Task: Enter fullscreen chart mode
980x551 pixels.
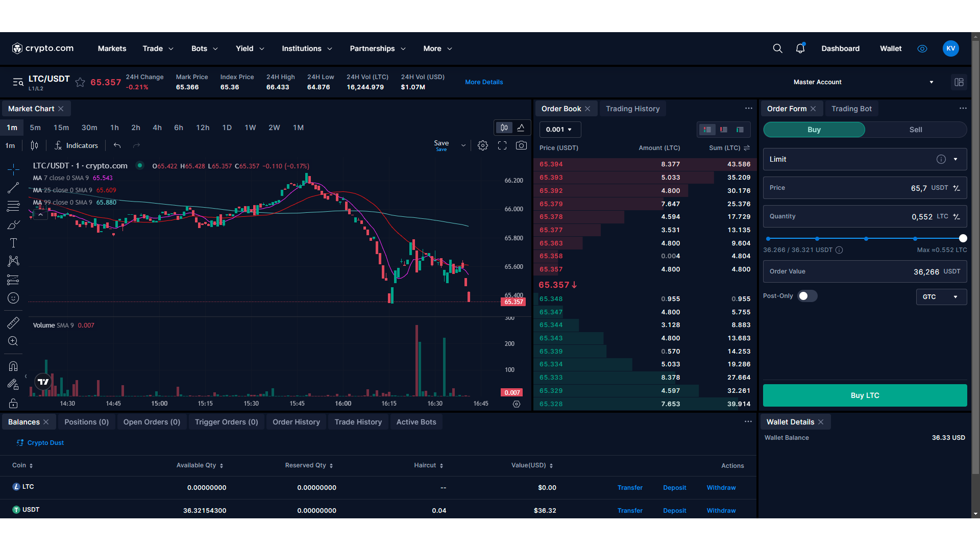Action: tap(502, 145)
